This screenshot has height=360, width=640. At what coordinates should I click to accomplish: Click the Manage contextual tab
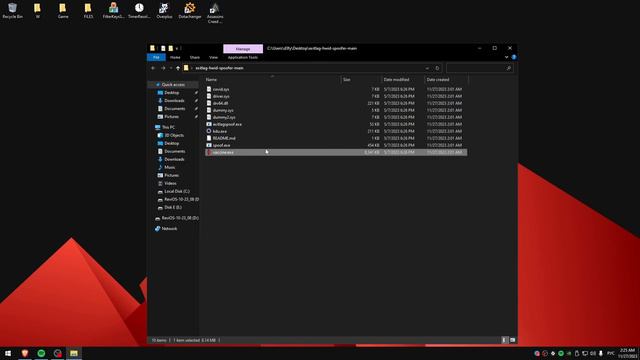click(243, 49)
